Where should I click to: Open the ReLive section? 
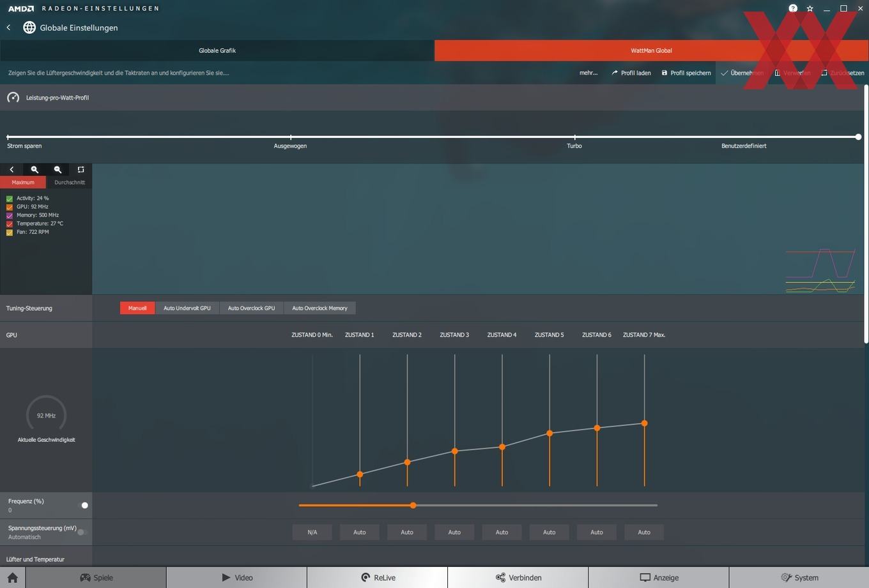(378, 577)
